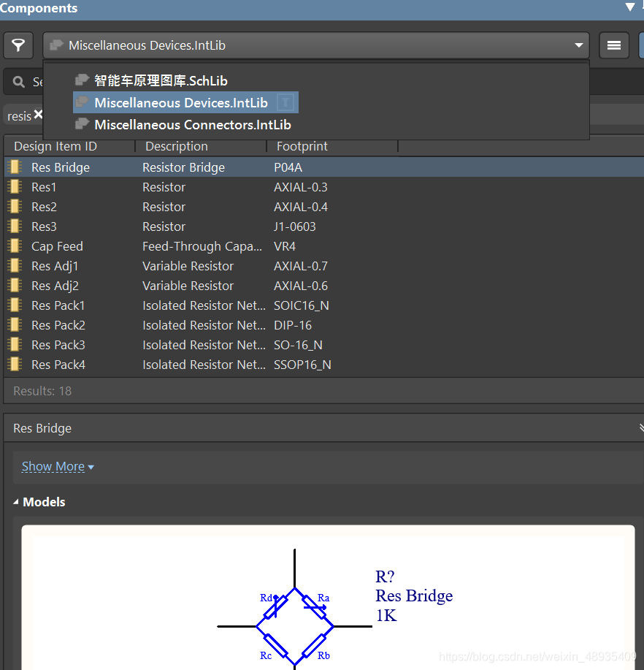Image resolution: width=644 pixels, height=670 pixels.
Task: Collapse the Models section
Action: click(17, 502)
